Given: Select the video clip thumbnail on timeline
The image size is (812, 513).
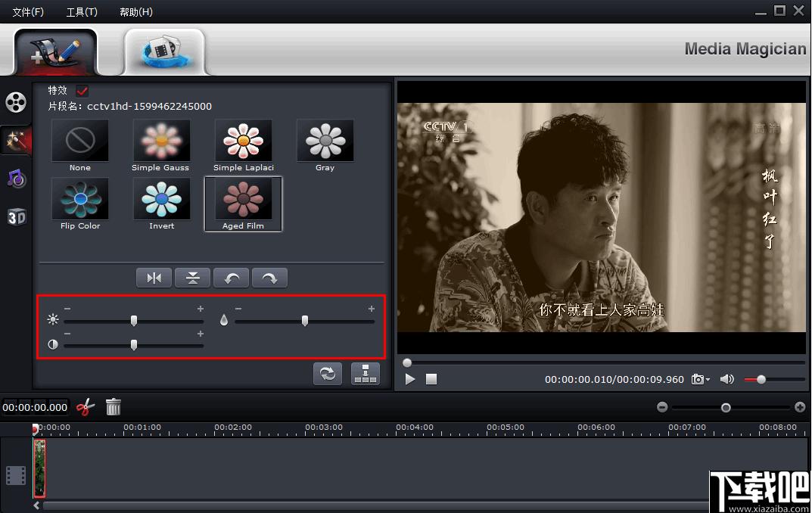Looking at the screenshot, I should click(x=39, y=468).
